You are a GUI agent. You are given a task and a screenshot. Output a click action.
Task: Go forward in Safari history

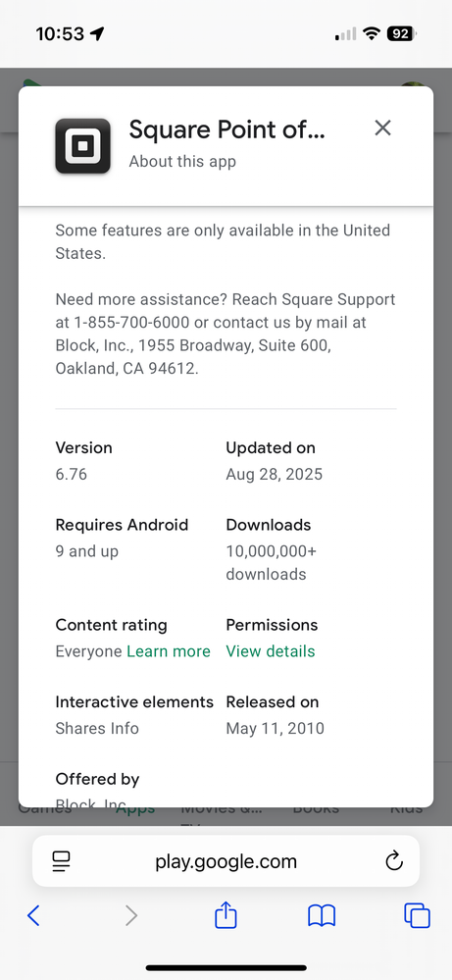[131, 916]
